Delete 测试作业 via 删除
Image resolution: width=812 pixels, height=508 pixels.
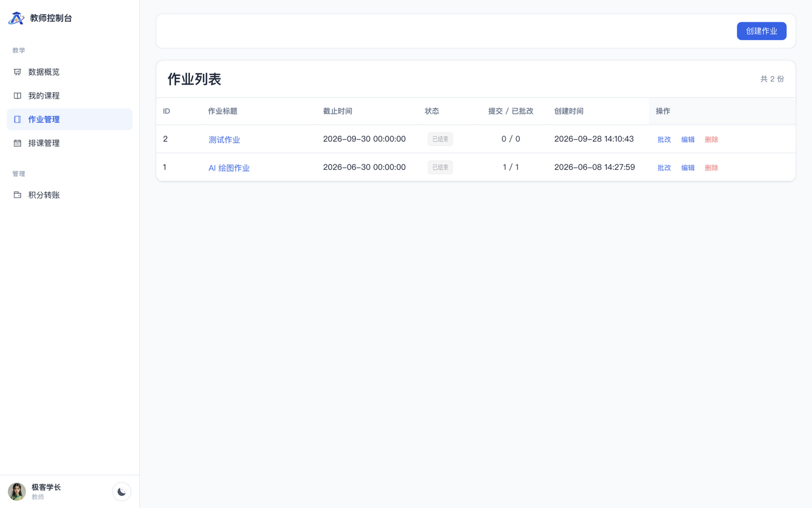[x=712, y=139]
